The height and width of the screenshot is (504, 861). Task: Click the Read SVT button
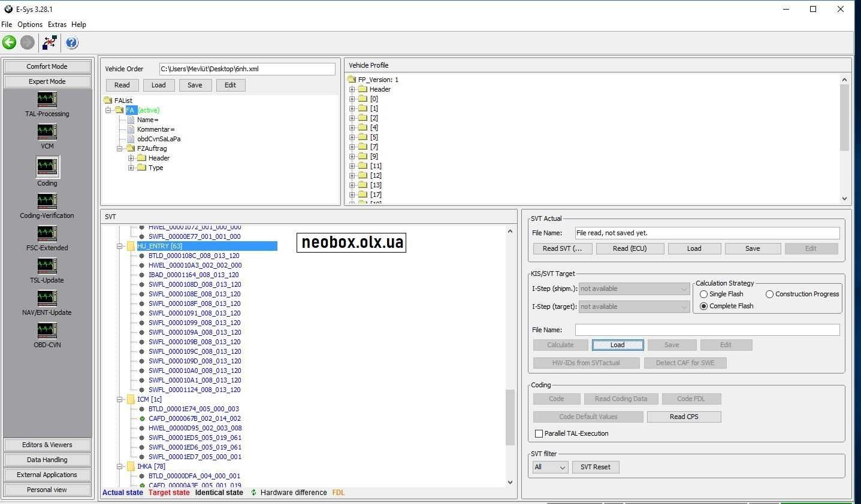[x=562, y=248]
